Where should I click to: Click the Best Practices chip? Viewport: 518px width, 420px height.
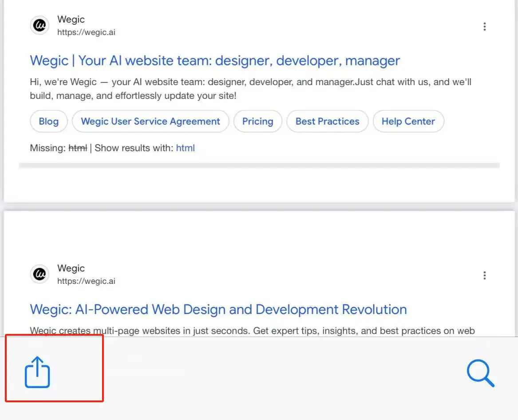click(328, 121)
